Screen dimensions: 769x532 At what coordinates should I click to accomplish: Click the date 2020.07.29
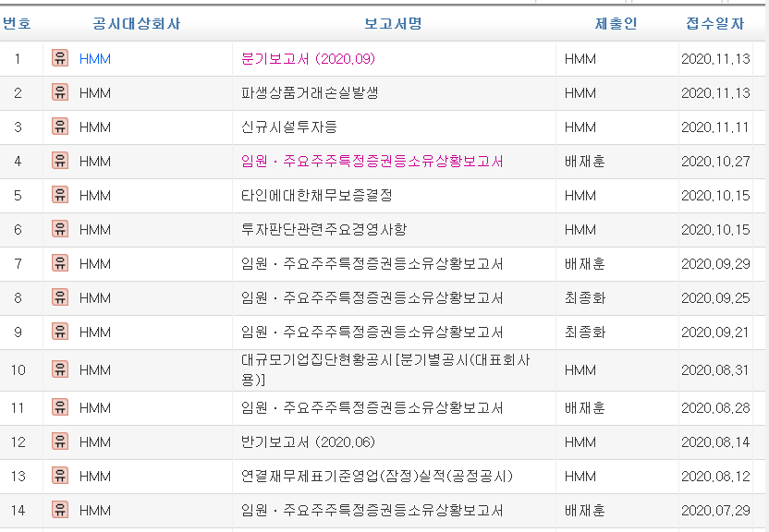tap(715, 511)
